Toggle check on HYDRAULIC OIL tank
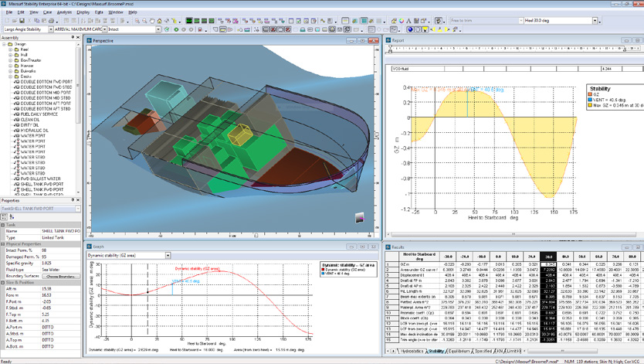The width and height of the screenshot is (644, 364). point(16,131)
